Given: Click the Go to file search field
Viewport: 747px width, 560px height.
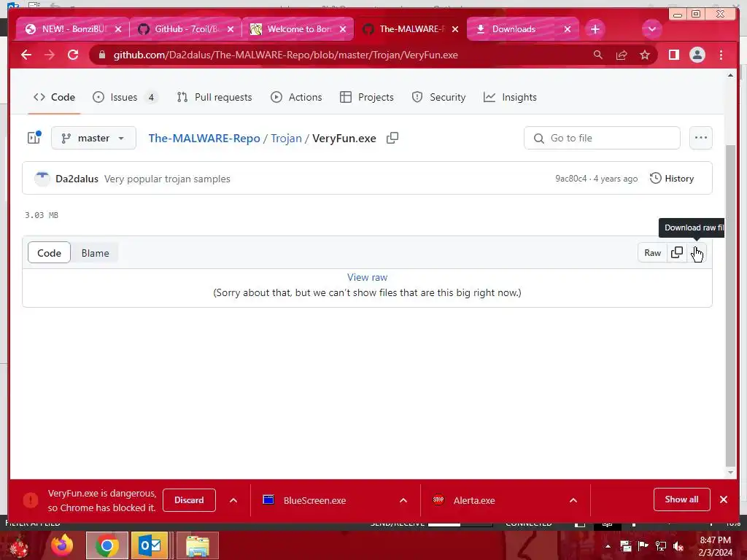Looking at the screenshot, I should [602, 138].
